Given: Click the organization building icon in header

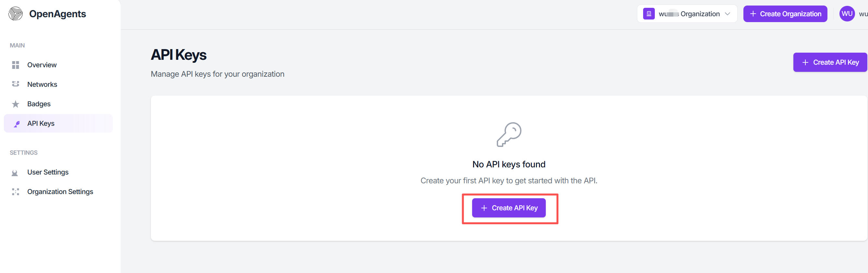Looking at the screenshot, I should click(649, 14).
